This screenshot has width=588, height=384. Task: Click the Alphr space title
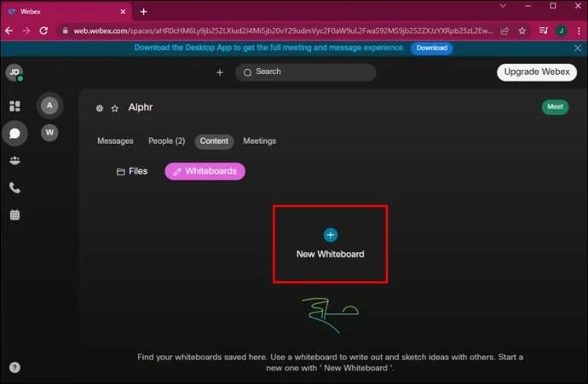point(141,107)
